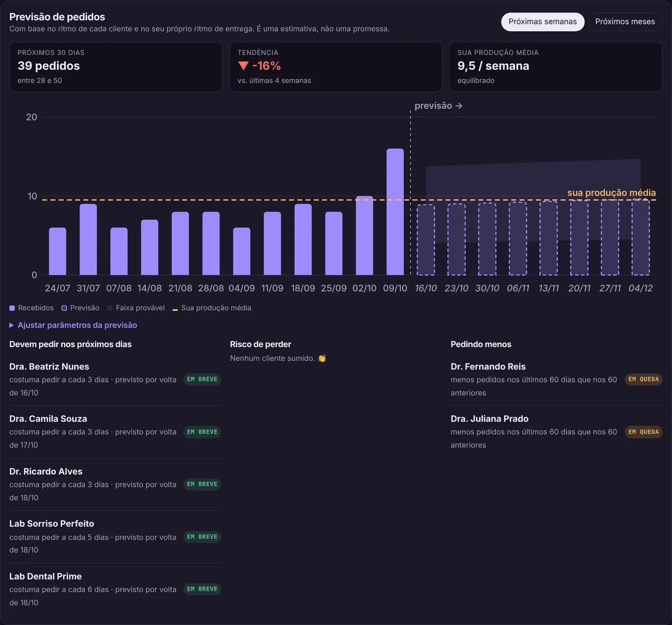672x625 pixels.
Task: Open Lab Sorriso Perfeito client row
Action: [x=115, y=537]
